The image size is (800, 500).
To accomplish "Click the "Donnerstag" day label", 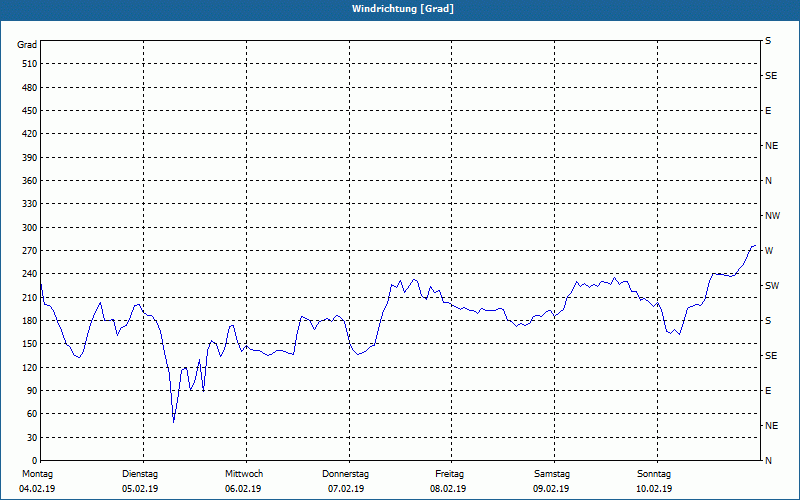I will pyautogui.click(x=345, y=474).
